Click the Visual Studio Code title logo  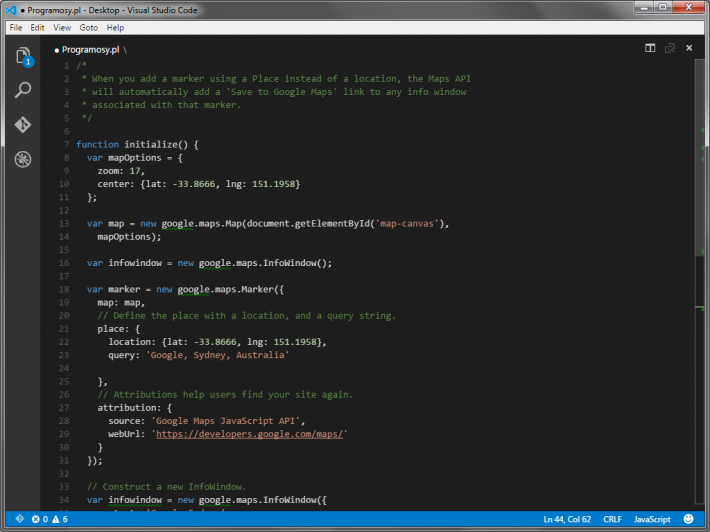11,10
